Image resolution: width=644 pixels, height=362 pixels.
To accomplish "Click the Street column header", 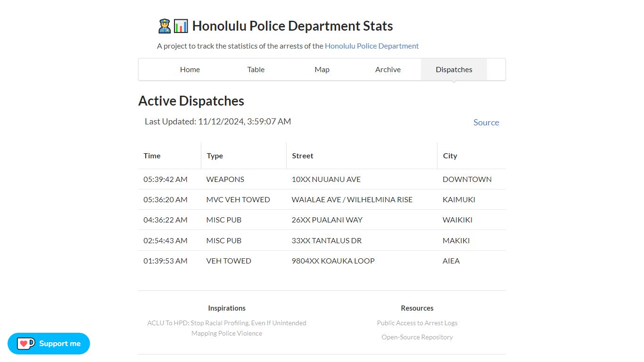I will click(362, 156).
